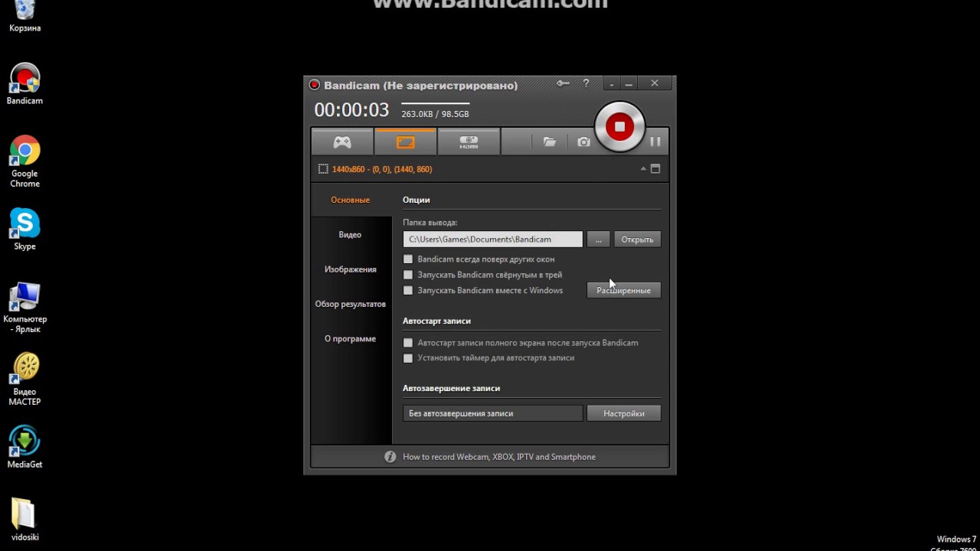This screenshot has width=980, height=551.
Task: Open the output folder icon in toolbar
Action: (549, 142)
